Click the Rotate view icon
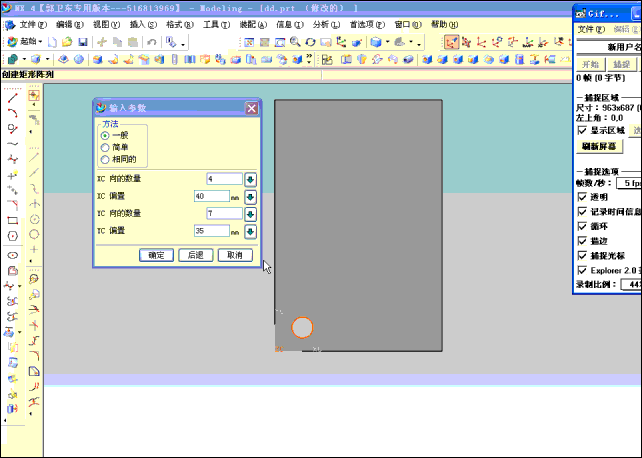This screenshot has height=458, width=642. click(310, 42)
